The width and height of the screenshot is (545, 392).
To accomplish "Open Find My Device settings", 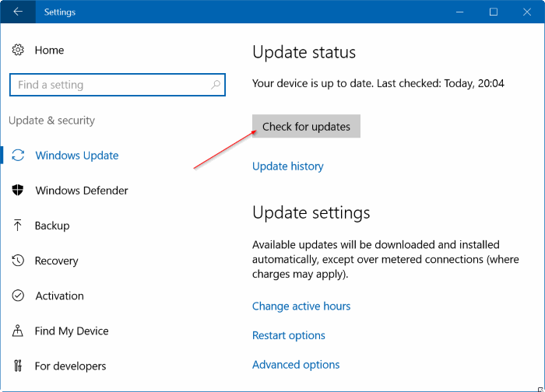I will click(x=72, y=331).
